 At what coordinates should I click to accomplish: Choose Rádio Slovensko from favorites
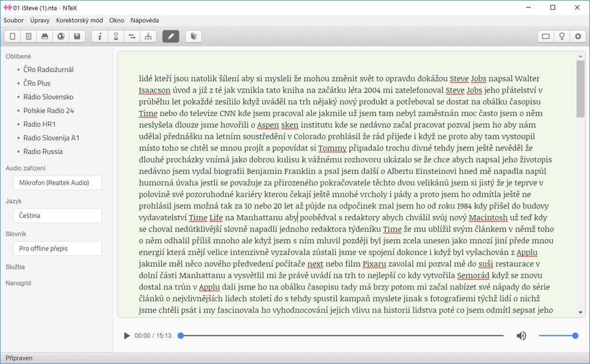(x=48, y=97)
